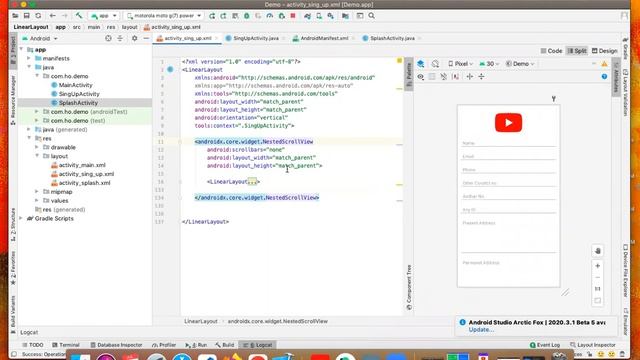
Task: Open the API 30 version dropdown
Action: click(489, 64)
